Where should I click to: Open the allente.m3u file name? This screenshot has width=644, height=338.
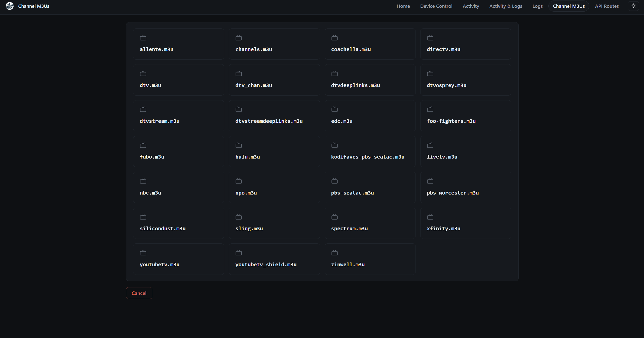pos(157,49)
